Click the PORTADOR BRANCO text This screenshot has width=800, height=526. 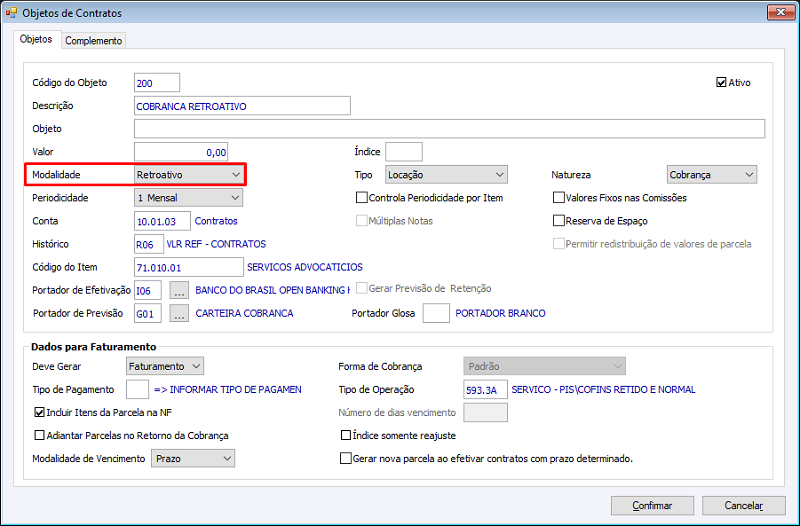click(501, 313)
